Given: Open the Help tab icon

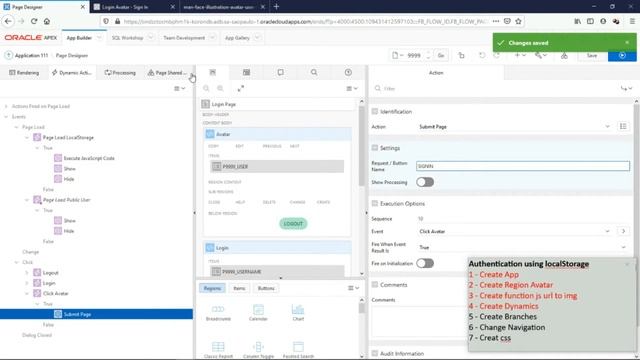Looking at the screenshot, I should tap(348, 72).
